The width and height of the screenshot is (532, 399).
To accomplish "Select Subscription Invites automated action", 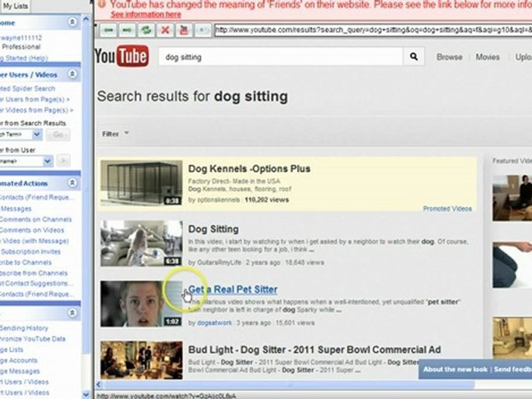I will pyautogui.click(x=30, y=252).
